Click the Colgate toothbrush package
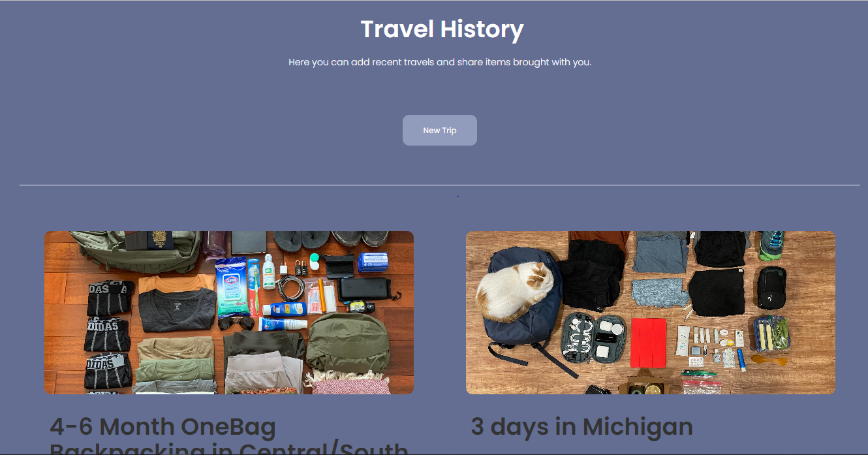Screen dimensions: 868x455 pyautogui.click(x=254, y=286)
